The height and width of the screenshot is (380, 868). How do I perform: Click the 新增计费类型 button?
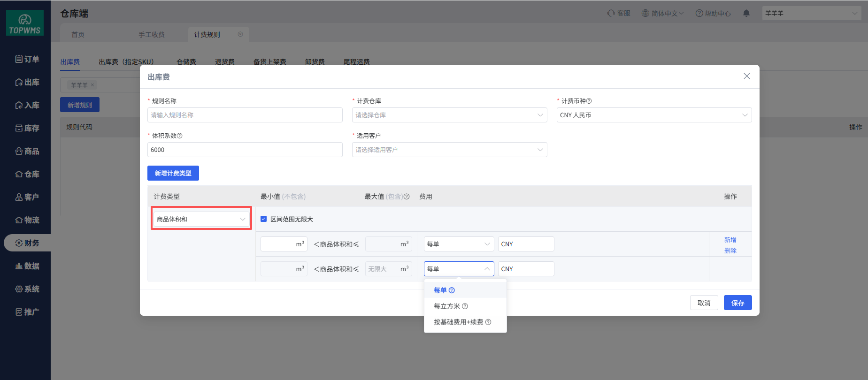173,173
